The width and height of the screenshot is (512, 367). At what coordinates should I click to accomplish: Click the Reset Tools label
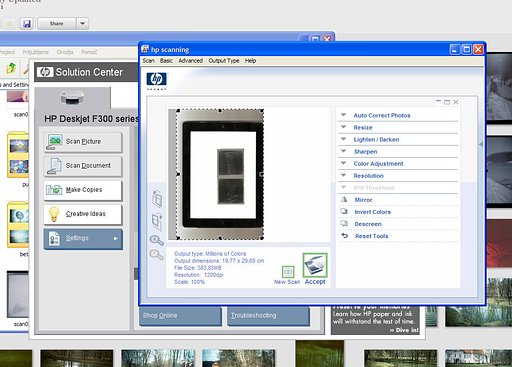coord(371,236)
